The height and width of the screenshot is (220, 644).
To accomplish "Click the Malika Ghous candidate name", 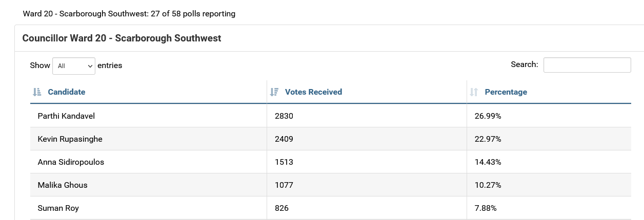I will coord(63,185).
